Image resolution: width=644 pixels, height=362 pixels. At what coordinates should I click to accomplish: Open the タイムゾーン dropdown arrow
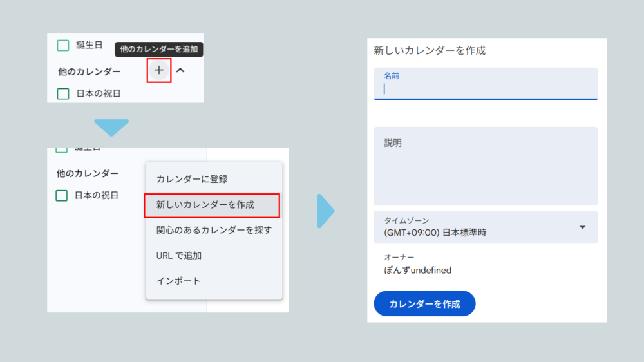coord(582,227)
